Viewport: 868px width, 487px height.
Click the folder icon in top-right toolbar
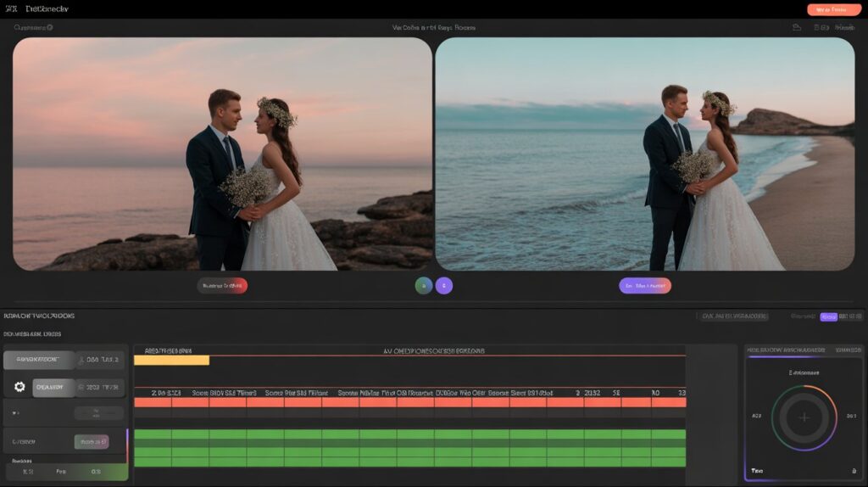[x=797, y=27]
